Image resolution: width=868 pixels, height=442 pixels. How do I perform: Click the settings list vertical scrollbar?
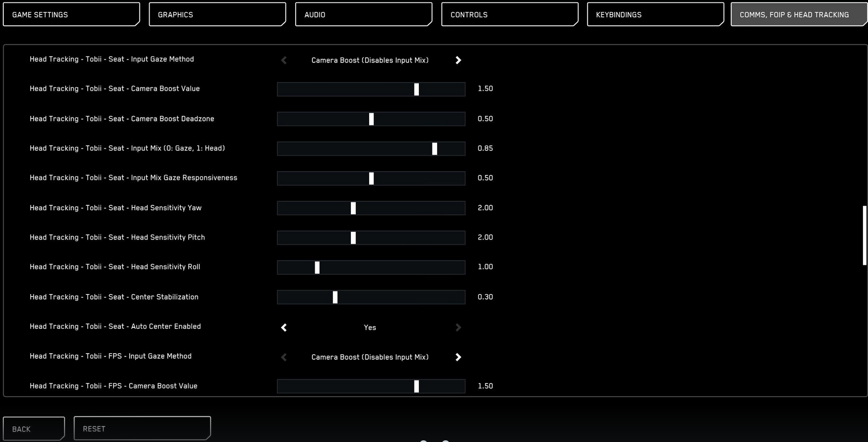coord(865,236)
